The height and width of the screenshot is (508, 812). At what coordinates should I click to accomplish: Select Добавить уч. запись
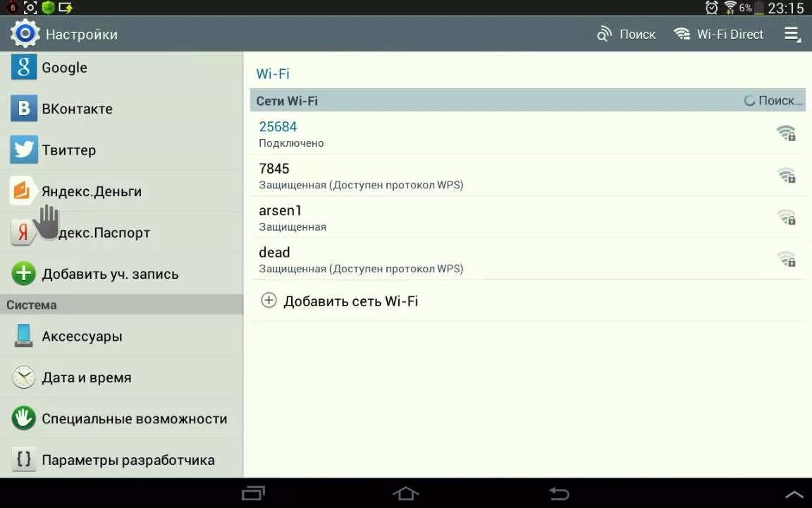pyautogui.click(x=122, y=274)
